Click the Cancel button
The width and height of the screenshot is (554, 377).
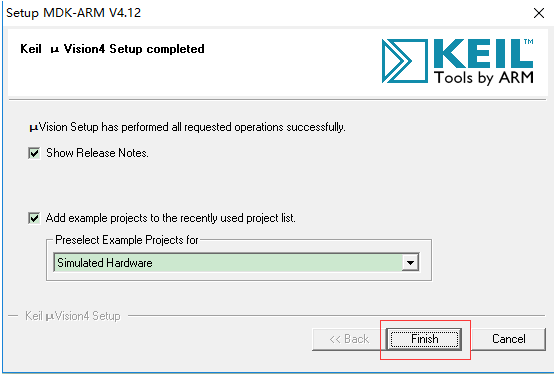pyautogui.click(x=509, y=339)
